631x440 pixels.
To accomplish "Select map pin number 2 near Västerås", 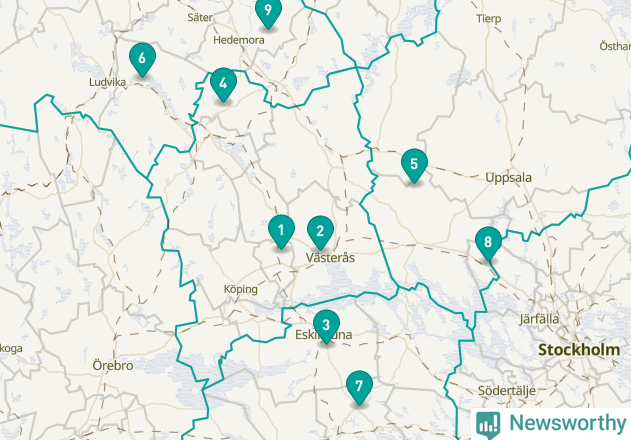I will click(320, 232).
